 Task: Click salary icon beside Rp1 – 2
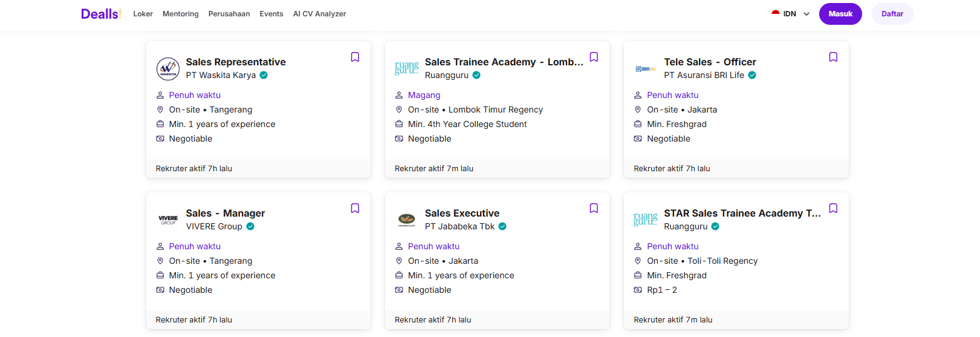pos(638,290)
